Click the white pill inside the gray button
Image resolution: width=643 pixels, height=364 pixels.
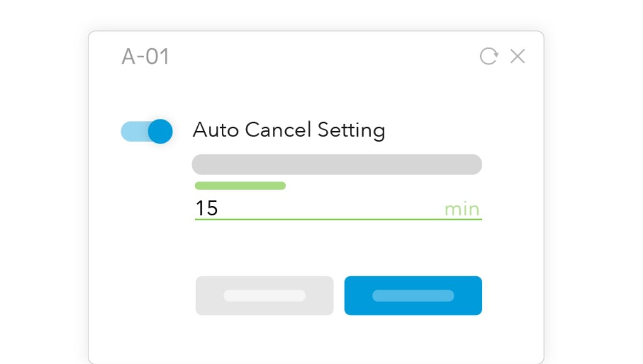click(x=265, y=295)
